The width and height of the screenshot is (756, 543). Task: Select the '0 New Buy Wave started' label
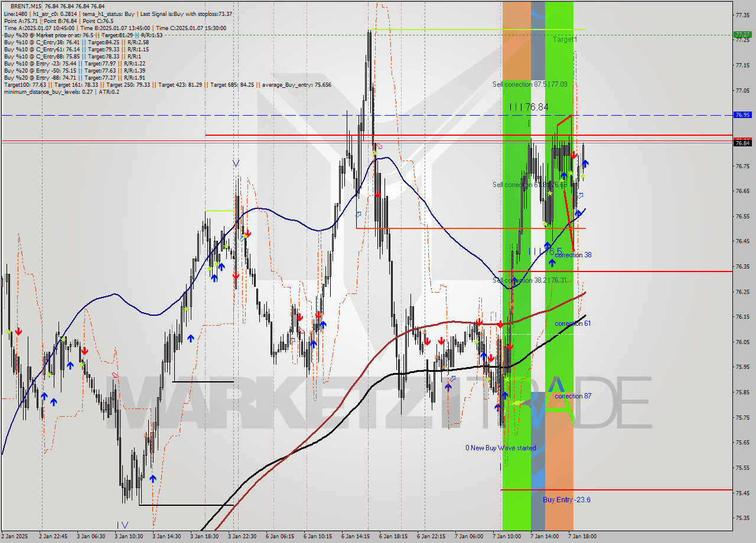point(501,448)
